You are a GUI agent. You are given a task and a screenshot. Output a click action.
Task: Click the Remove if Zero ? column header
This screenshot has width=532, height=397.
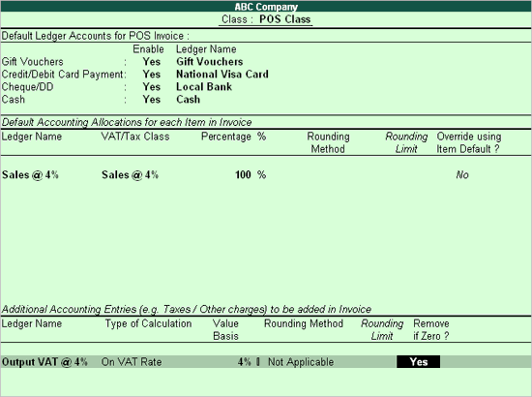pyautogui.click(x=431, y=329)
